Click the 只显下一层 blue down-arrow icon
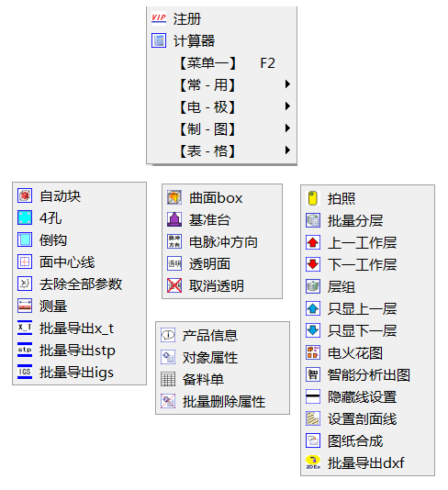 [313, 330]
